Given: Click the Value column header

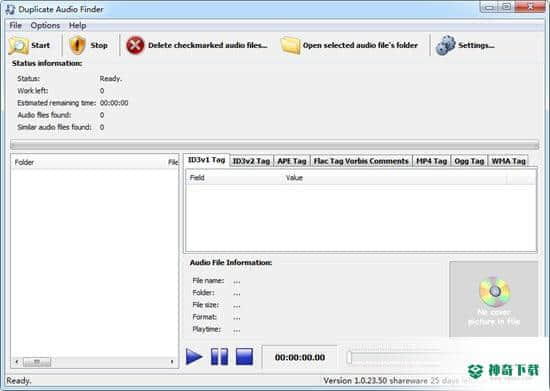Looking at the screenshot, I should pyautogui.click(x=395, y=178).
